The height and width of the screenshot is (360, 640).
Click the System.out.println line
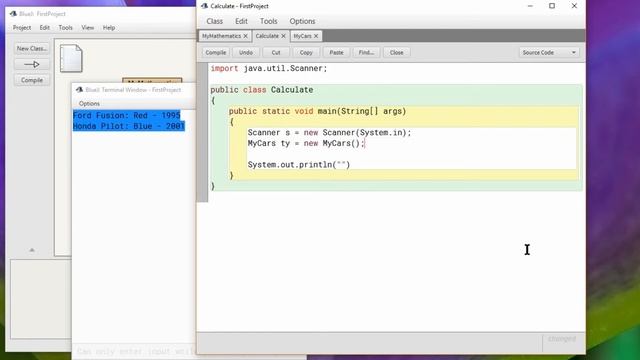(x=299, y=164)
